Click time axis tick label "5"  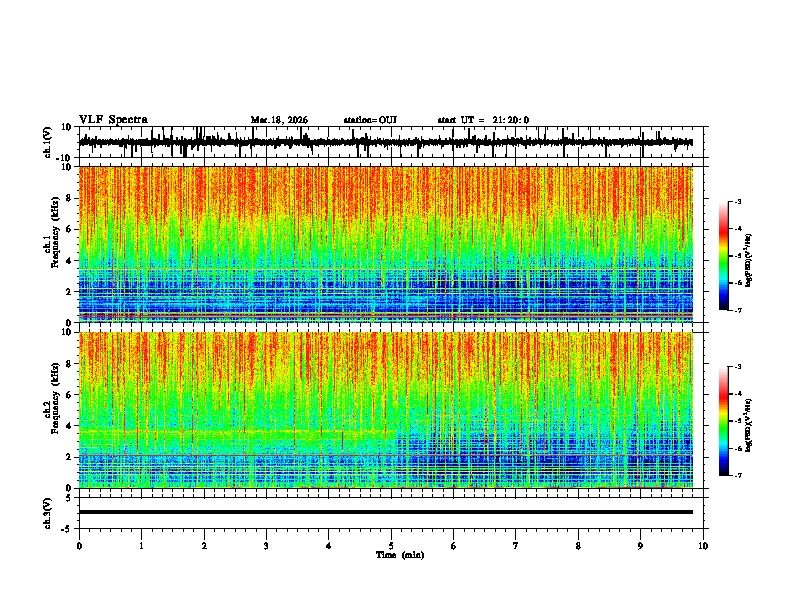391,546
